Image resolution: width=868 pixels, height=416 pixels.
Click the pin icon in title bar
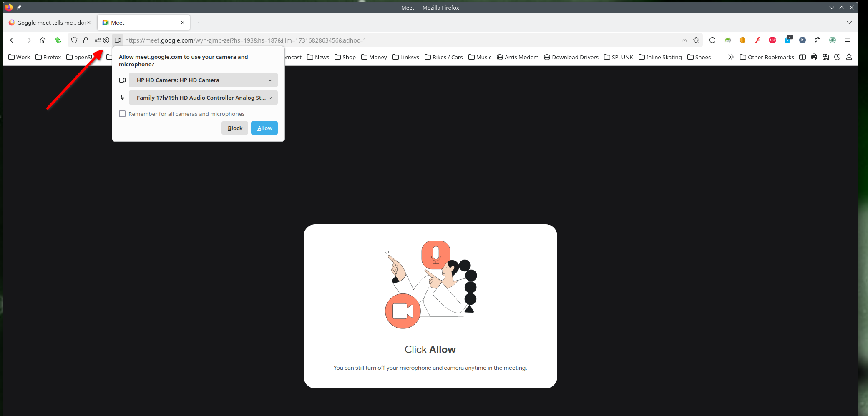19,8
